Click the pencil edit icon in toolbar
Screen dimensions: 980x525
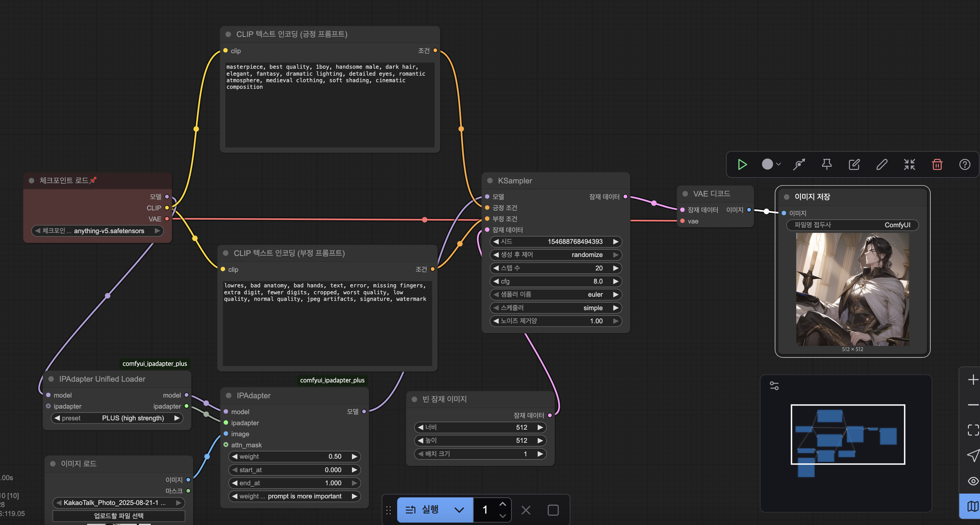pos(882,164)
